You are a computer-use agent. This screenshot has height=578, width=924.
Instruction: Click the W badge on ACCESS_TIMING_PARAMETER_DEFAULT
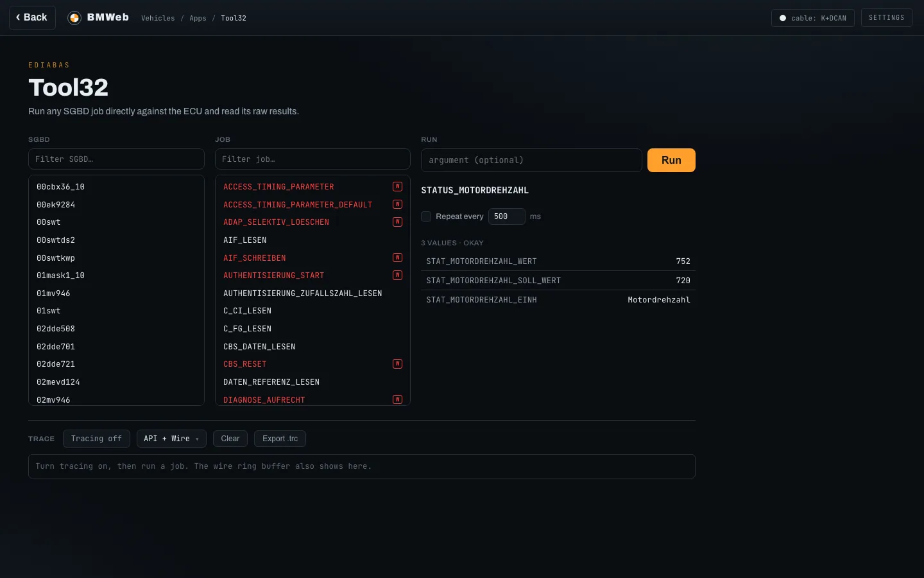(x=397, y=204)
